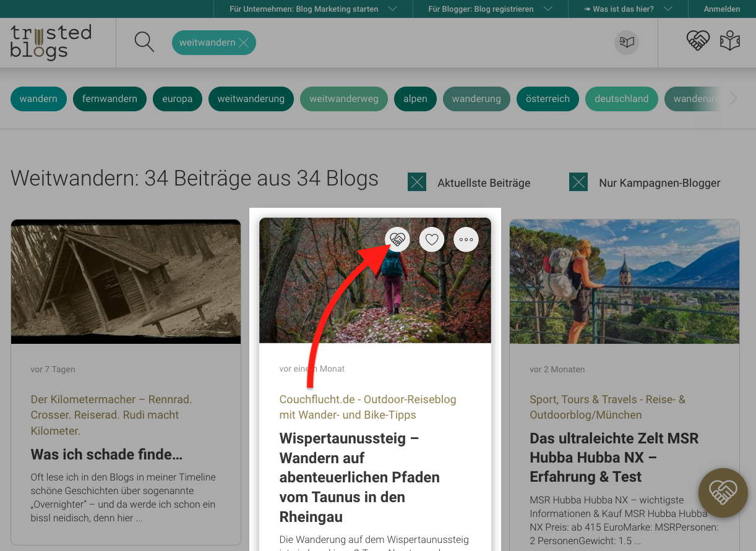
Task: Open the trusted blogs logo home
Action: (x=51, y=42)
